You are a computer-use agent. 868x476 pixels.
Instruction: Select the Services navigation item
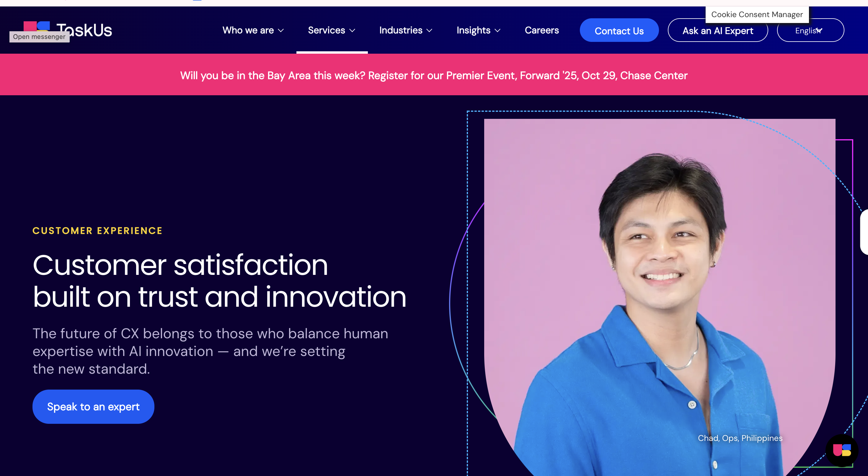[327, 30]
